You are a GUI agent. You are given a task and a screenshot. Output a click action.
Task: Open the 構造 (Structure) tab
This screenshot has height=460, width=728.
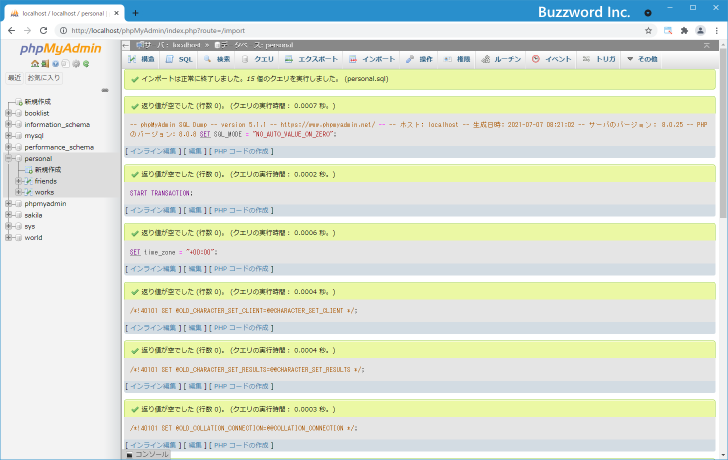pos(142,59)
